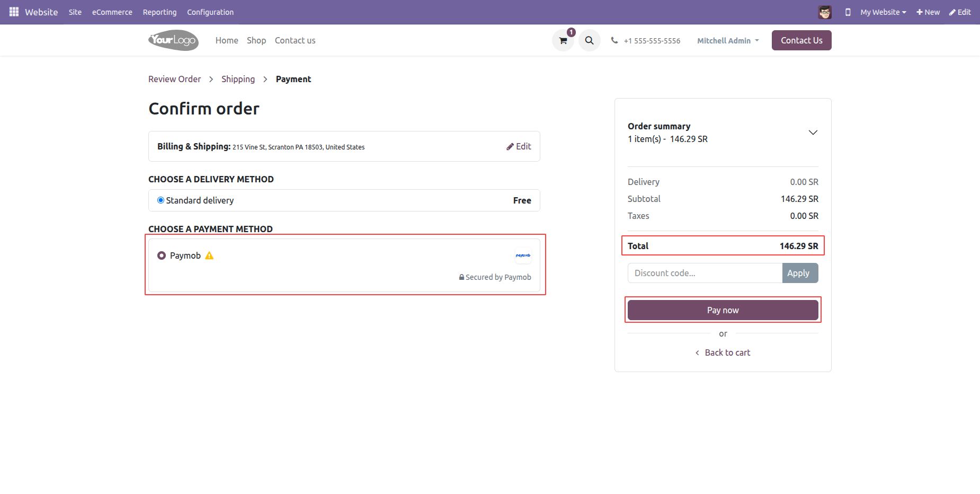Select the Standard delivery radio button
980x494 pixels.
(161, 200)
